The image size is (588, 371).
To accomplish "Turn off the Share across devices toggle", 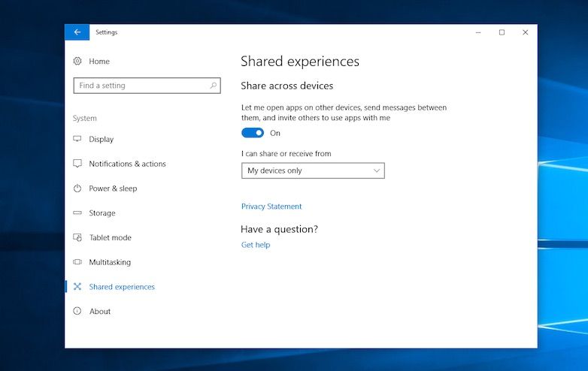I will pyautogui.click(x=253, y=133).
